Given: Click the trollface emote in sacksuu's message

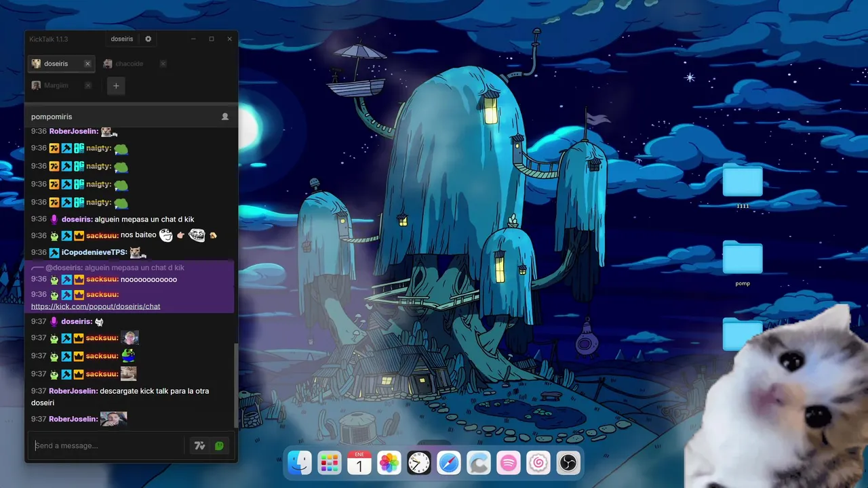Looking at the screenshot, I should [197, 235].
